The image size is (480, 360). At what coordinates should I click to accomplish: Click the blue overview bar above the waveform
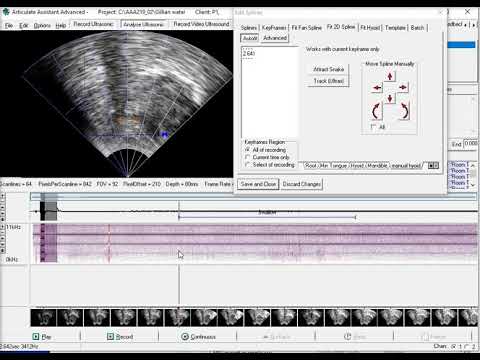coord(253,196)
